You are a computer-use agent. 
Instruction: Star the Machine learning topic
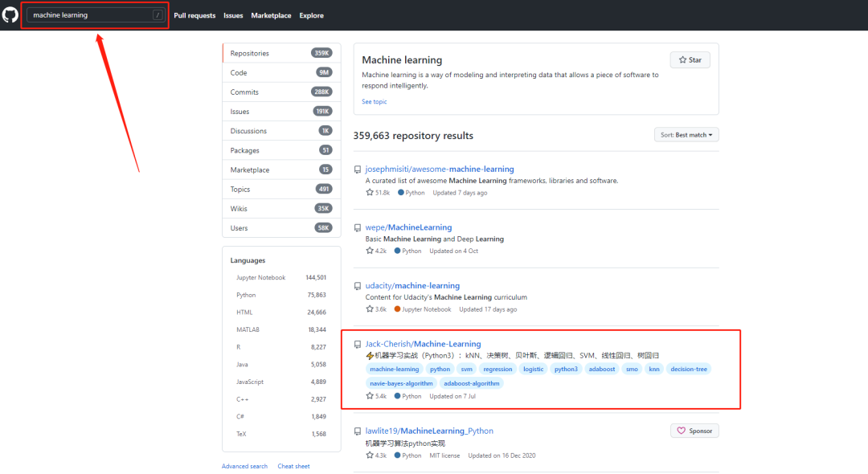pyautogui.click(x=690, y=59)
